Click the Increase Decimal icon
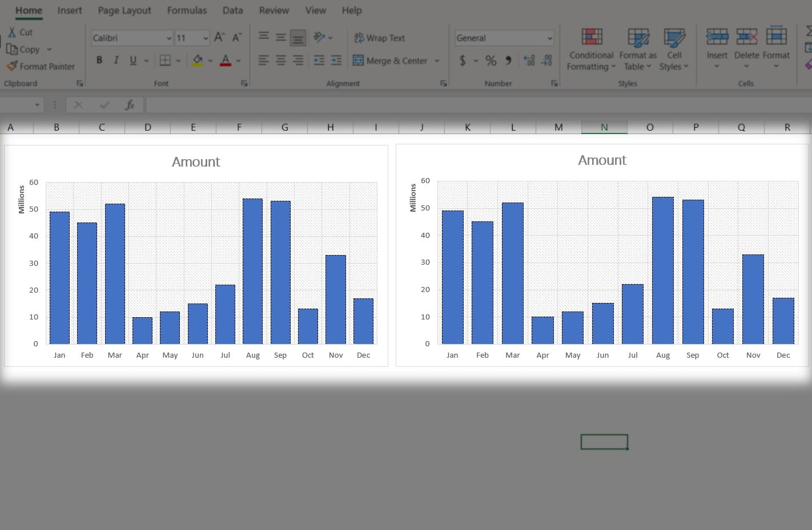 (x=529, y=60)
